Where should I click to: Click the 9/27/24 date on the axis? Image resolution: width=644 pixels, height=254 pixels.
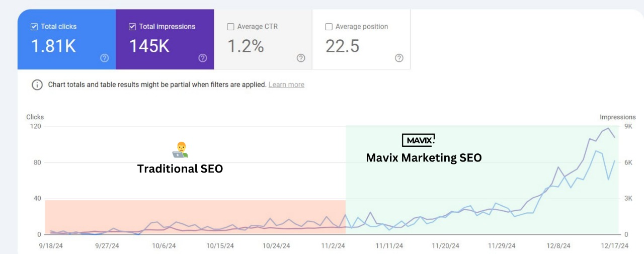click(x=106, y=246)
